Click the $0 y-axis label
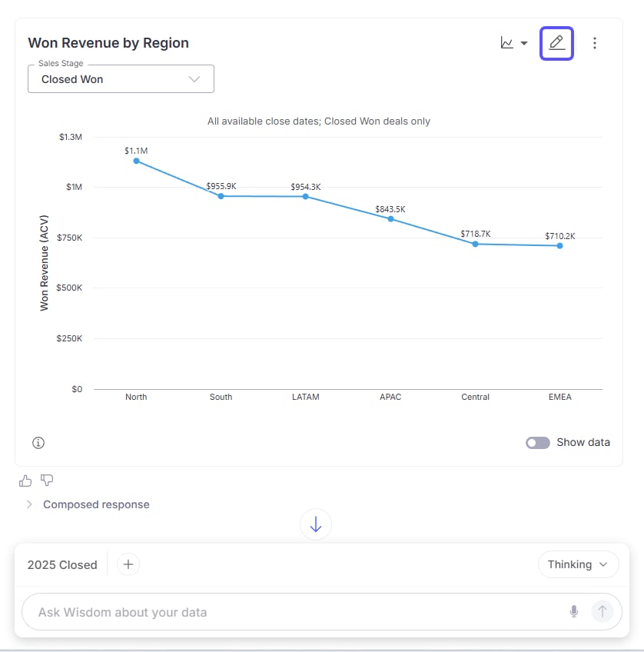The height and width of the screenshot is (652, 644). tap(77, 389)
